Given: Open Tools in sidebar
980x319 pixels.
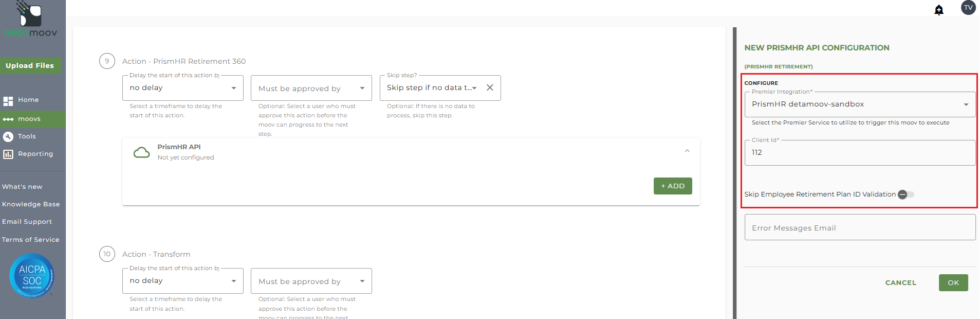Looking at the screenshot, I should [x=27, y=136].
